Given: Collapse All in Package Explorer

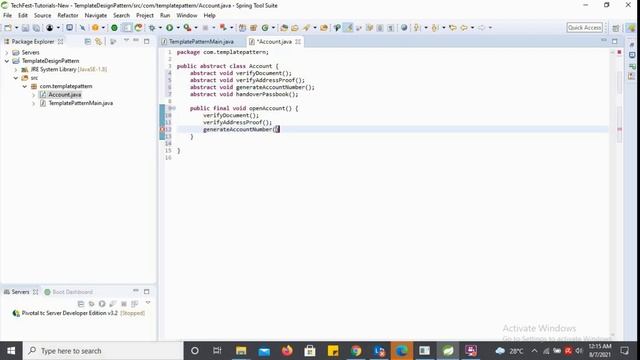Looking at the screenshot, I should [88, 41].
